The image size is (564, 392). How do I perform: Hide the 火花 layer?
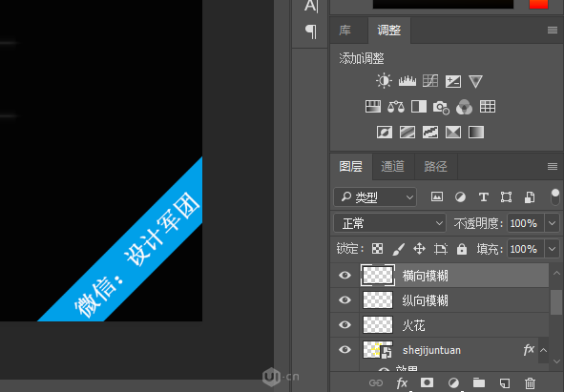[345, 324]
